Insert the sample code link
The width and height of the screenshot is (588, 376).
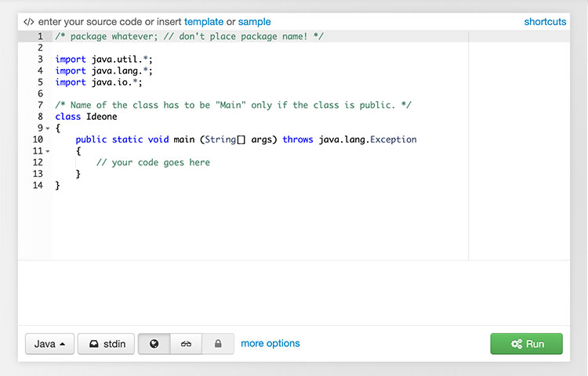pos(254,22)
